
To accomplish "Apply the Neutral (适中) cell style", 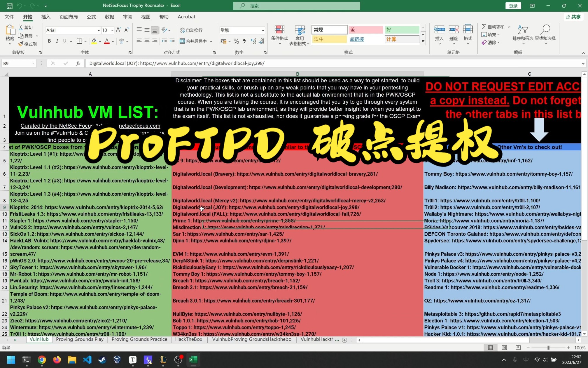I will 330,39.
